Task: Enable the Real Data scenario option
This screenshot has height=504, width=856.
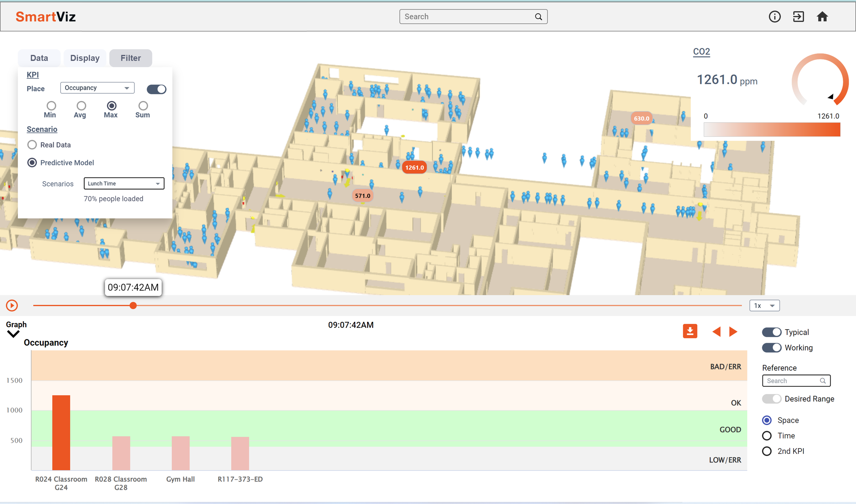Action: point(32,144)
